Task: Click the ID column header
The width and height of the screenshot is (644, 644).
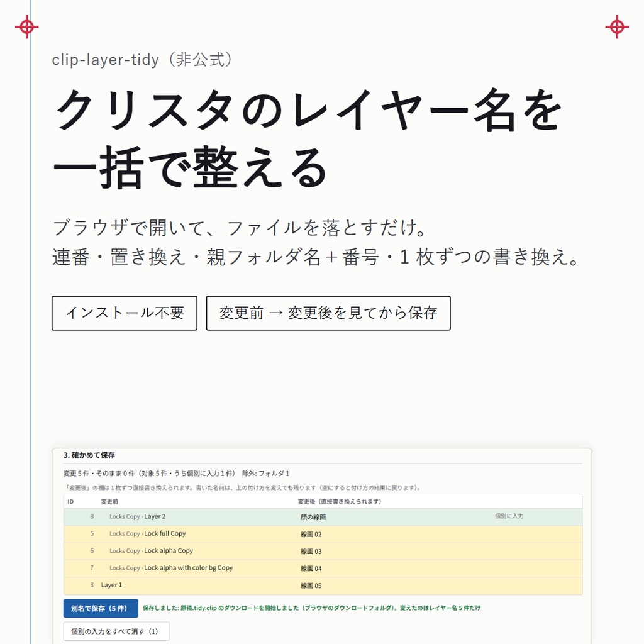Action: [x=70, y=501]
